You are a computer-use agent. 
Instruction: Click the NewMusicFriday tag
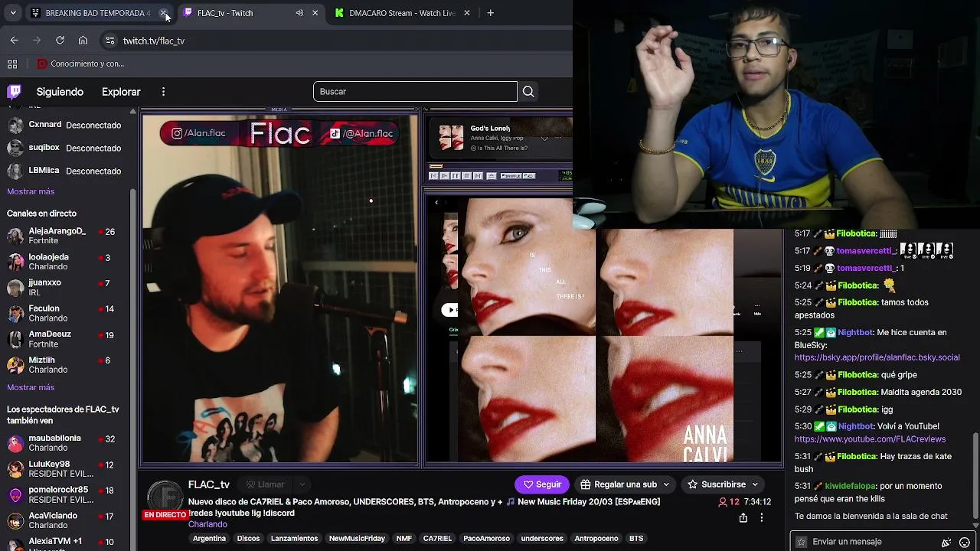tap(357, 539)
